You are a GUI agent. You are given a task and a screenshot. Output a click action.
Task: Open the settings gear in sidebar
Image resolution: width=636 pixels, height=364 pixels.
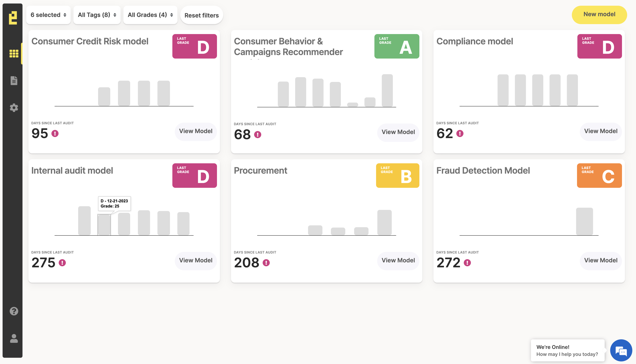pyautogui.click(x=14, y=108)
